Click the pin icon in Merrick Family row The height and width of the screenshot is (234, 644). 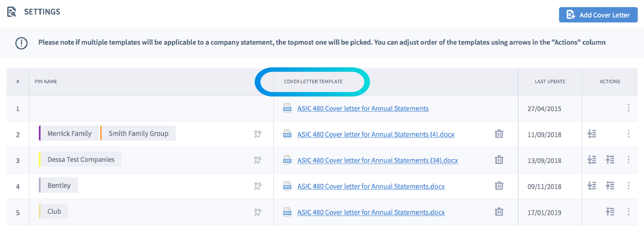257,134
